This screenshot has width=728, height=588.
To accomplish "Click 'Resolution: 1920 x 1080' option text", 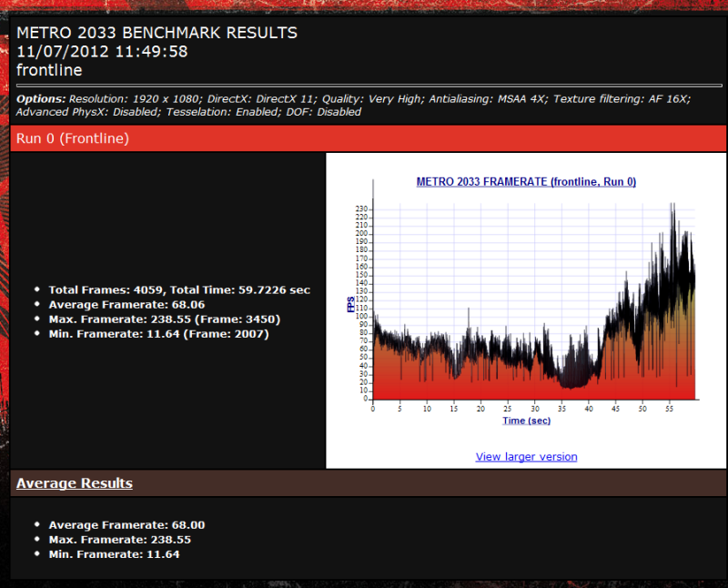I will point(136,99).
